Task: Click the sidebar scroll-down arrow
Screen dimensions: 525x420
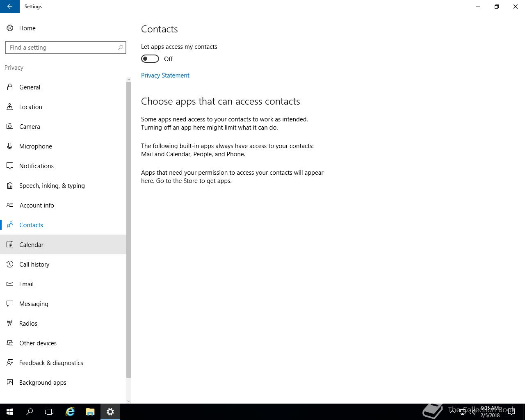Action: coord(129,401)
